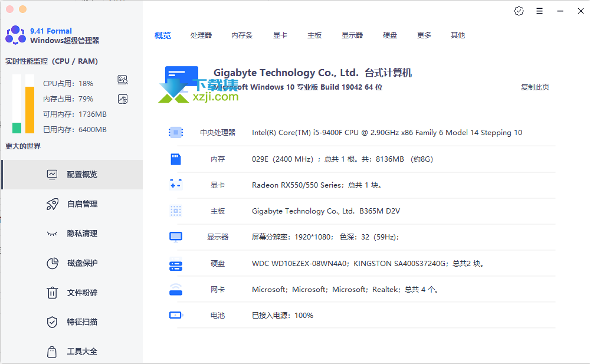Open 隐私清理 in the sidebar
590x364 pixels.
pyautogui.click(x=72, y=234)
